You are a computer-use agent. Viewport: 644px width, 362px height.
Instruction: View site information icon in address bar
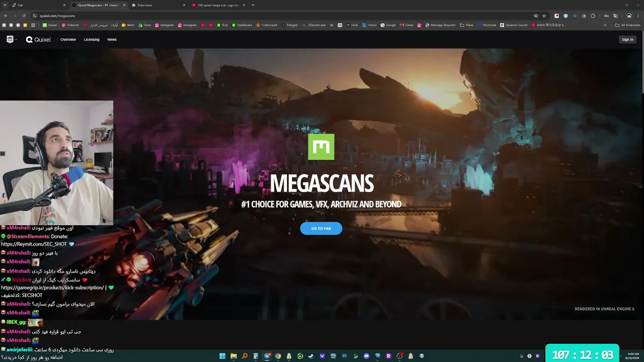[35, 16]
